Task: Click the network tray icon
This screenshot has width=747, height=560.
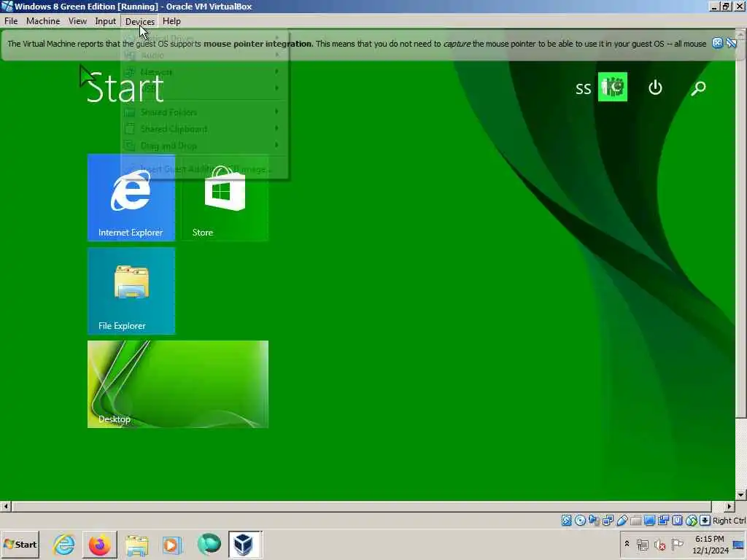Action: pos(643,544)
